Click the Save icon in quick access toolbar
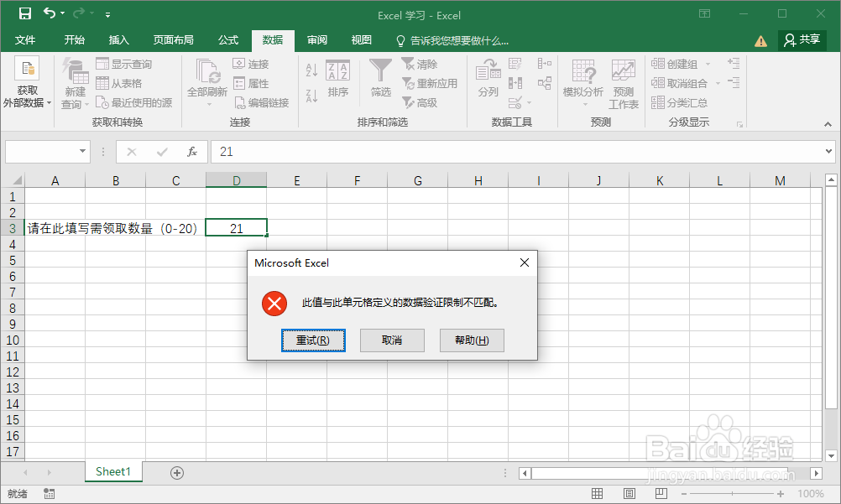This screenshot has width=841, height=504. pyautogui.click(x=24, y=13)
